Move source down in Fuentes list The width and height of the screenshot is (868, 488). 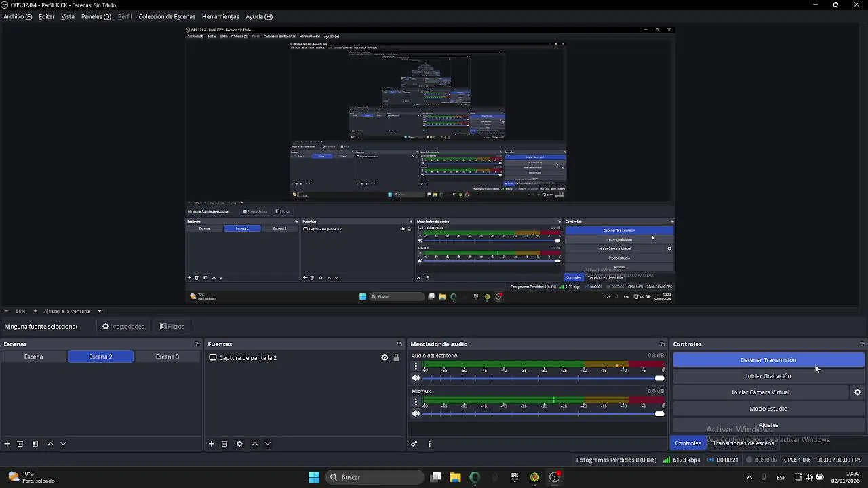pyautogui.click(x=268, y=444)
